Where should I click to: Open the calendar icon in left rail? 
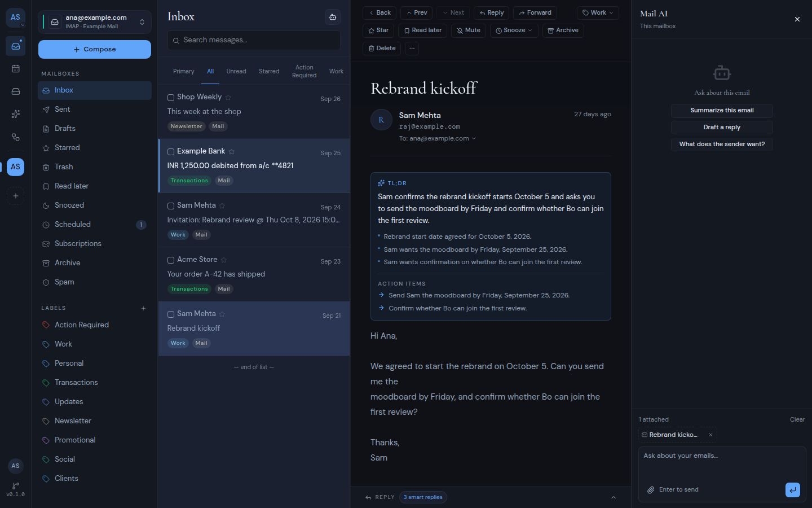coord(15,69)
